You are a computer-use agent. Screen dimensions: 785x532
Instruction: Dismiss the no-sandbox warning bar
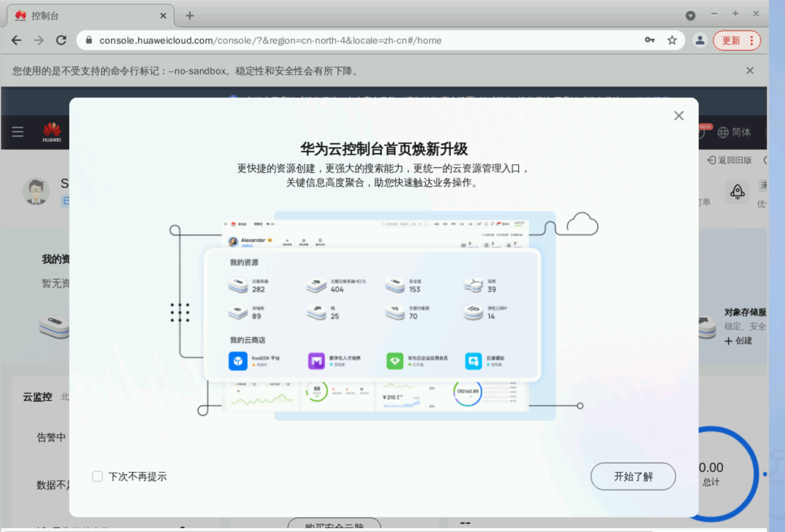point(749,71)
